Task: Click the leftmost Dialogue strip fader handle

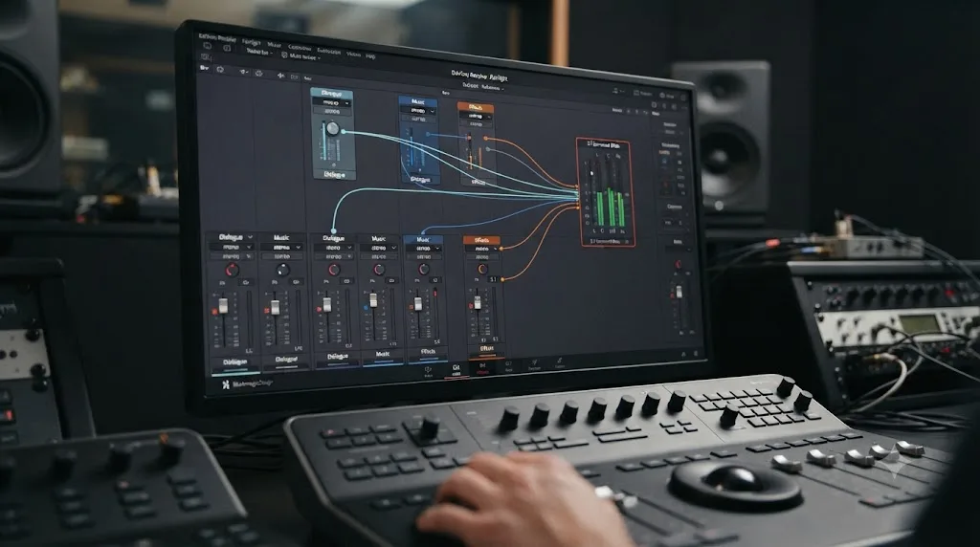Action: 223,305
